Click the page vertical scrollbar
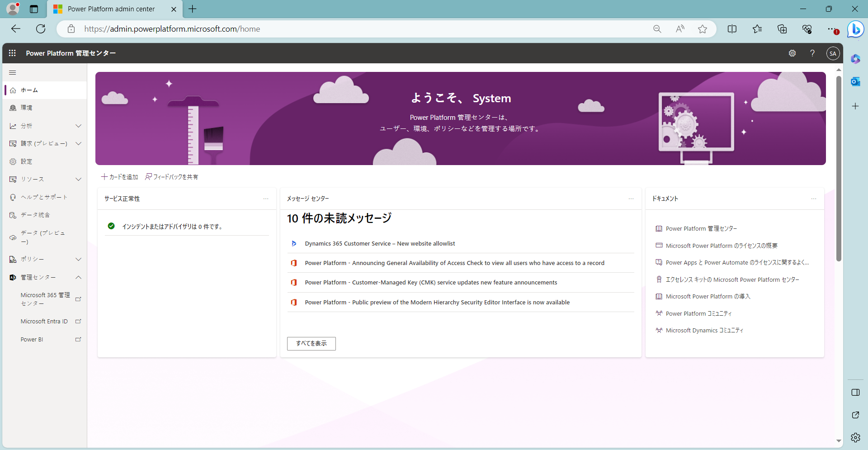This screenshot has height=450, width=868. point(839,168)
